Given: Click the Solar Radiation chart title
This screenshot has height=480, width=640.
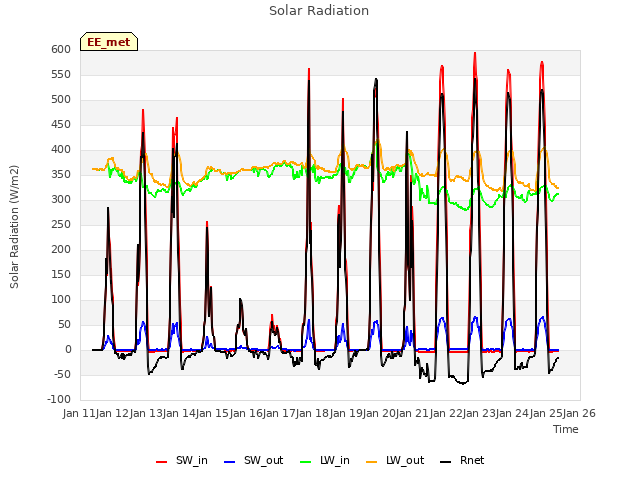Looking at the screenshot, I should click(319, 11).
